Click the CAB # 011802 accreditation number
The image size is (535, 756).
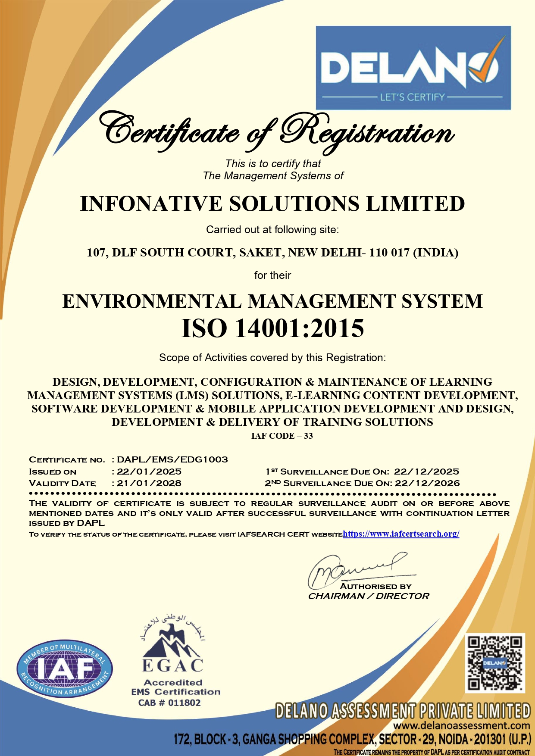[x=169, y=703]
